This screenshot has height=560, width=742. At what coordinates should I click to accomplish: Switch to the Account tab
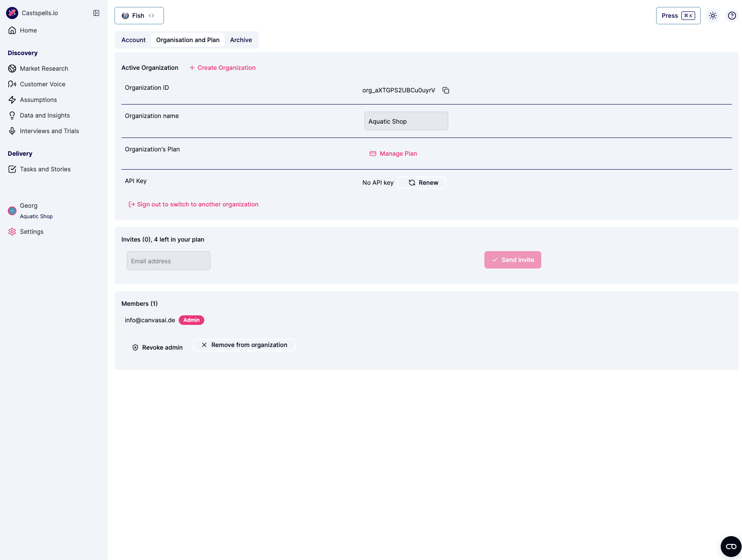pyautogui.click(x=133, y=39)
